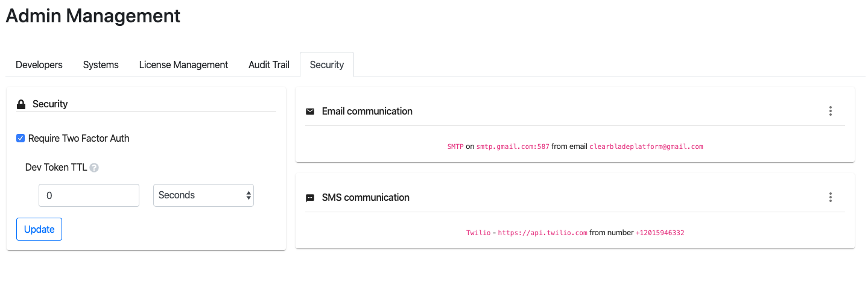Click the +12015946332 phone number

[659, 233]
